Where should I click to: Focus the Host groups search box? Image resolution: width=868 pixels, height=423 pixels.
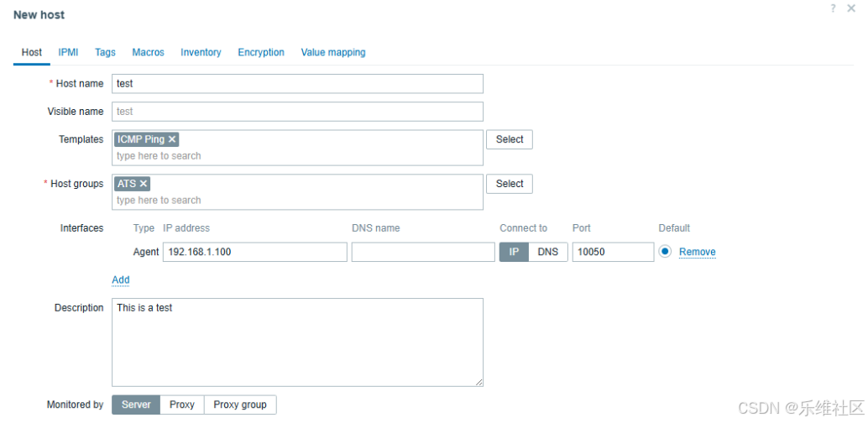(297, 200)
